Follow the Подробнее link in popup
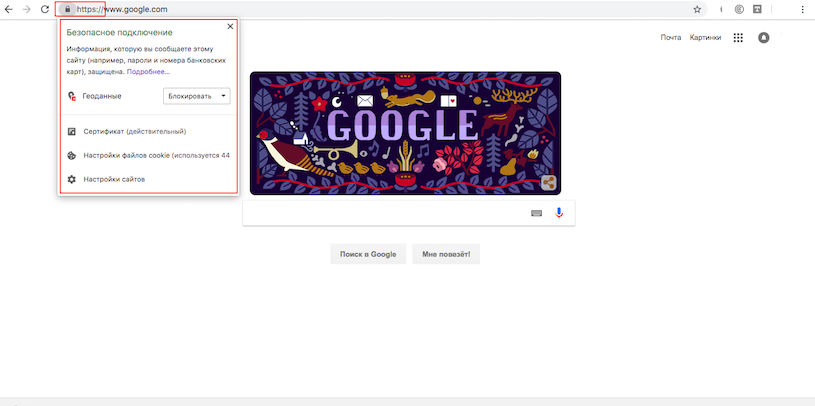The width and height of the screenshot is (815, 406). [148, 72]
